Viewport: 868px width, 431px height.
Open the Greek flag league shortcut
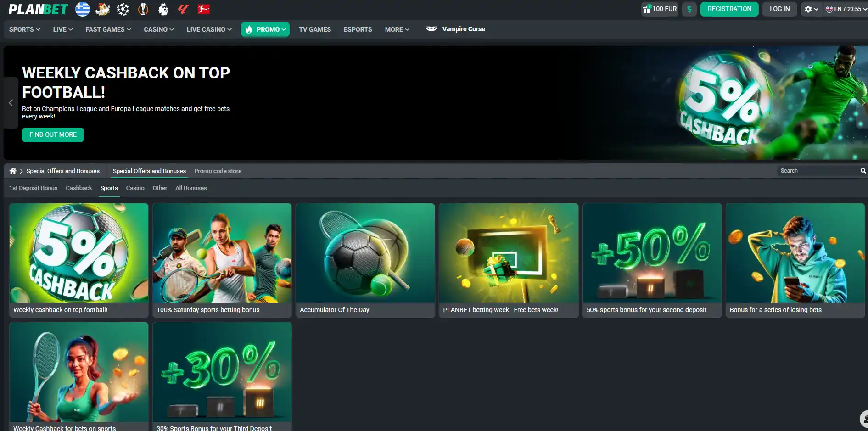click(83, 9)
